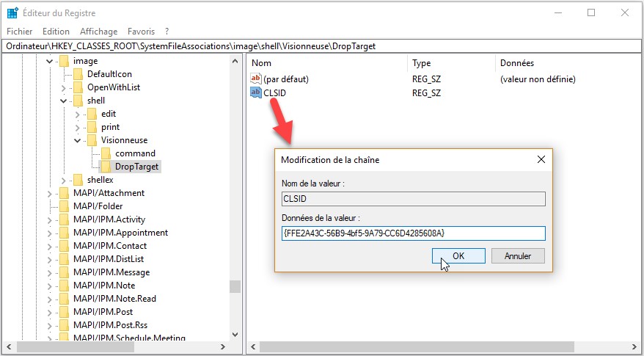Confirm the string edit with OK
Screen dimensions: 644x356
458,255
